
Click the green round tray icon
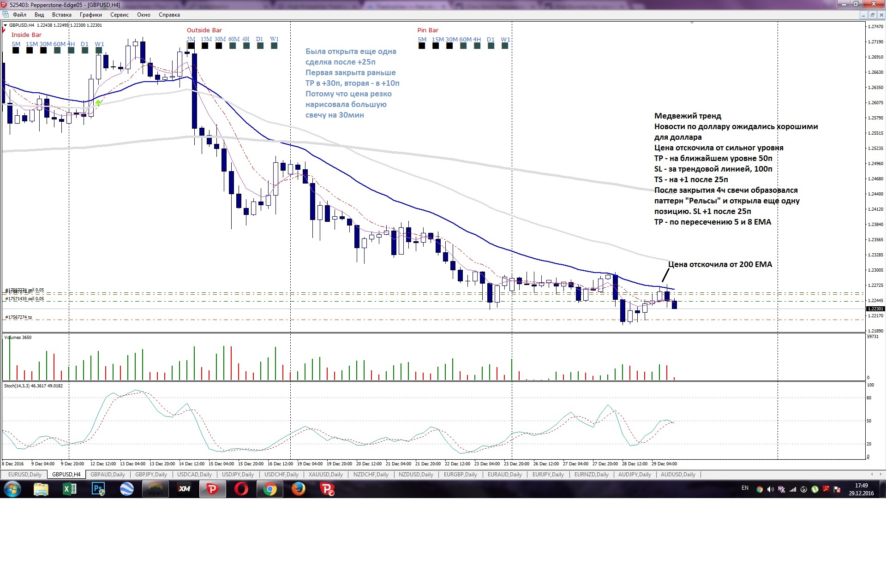815,489
